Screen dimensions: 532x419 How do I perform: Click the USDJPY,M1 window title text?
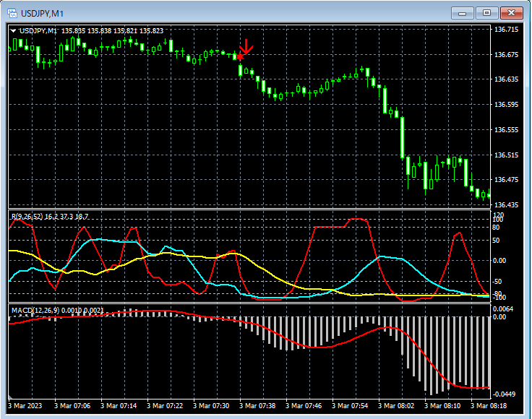[x=43, y=14]
